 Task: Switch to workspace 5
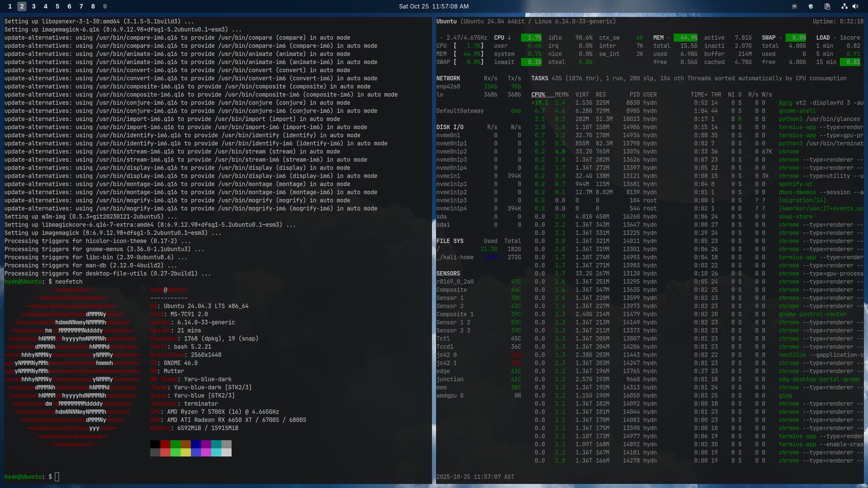pyautogui.click(x=57, y=6)
